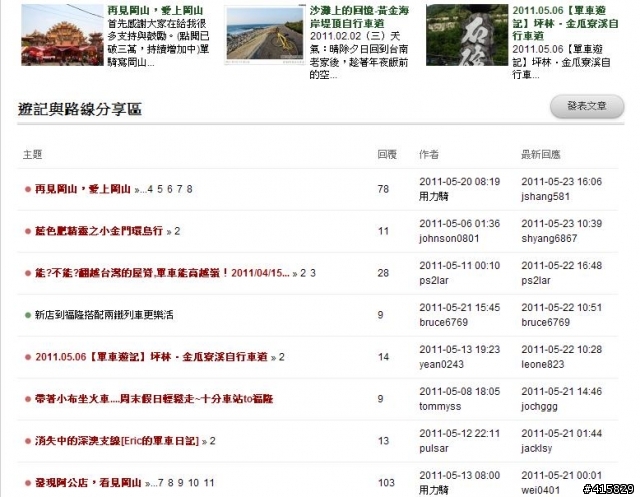Click latest replier leone823
Viewport: 640px width, 497px height.
(542, 365)
